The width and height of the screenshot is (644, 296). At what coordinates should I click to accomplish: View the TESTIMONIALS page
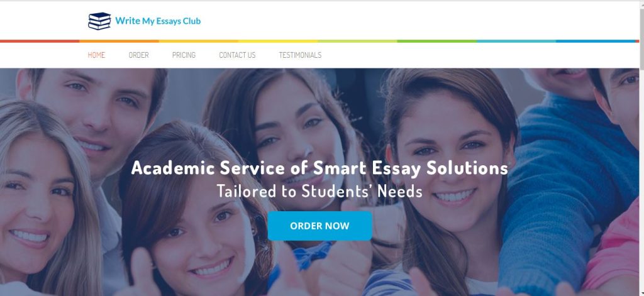(300, 55)
